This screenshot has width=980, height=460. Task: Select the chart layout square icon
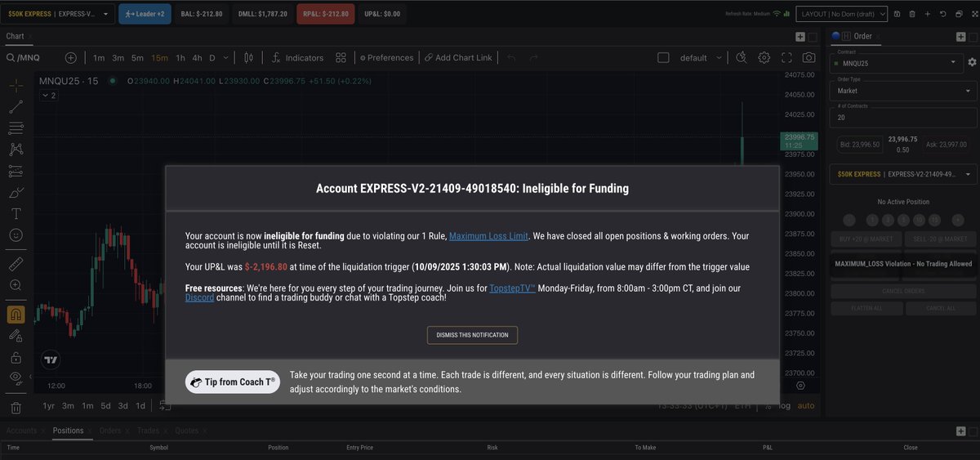point(663,58)
